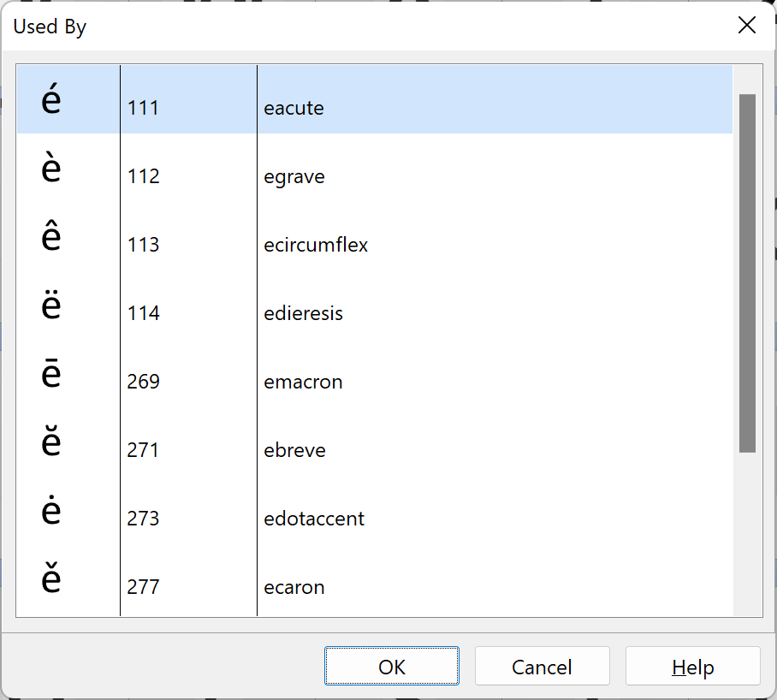
Task: Select the egrave name text
Action: tap(294, 177)
